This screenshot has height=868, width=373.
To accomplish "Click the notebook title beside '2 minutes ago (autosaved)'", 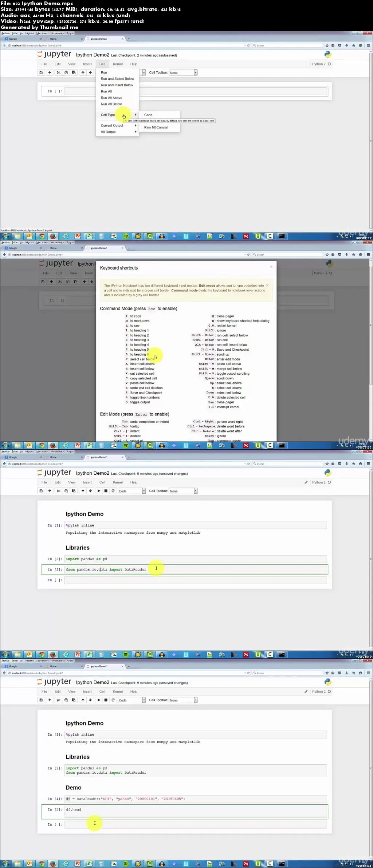I will (x=93, y=55).
